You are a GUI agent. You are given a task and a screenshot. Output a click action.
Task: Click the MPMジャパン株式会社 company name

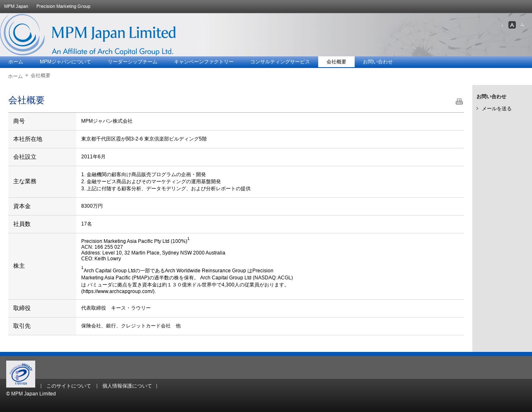107,121
